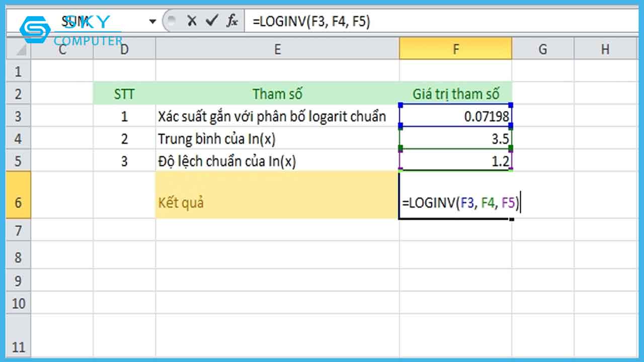
Task: Select the row 3 header
Action: (18, 116)
